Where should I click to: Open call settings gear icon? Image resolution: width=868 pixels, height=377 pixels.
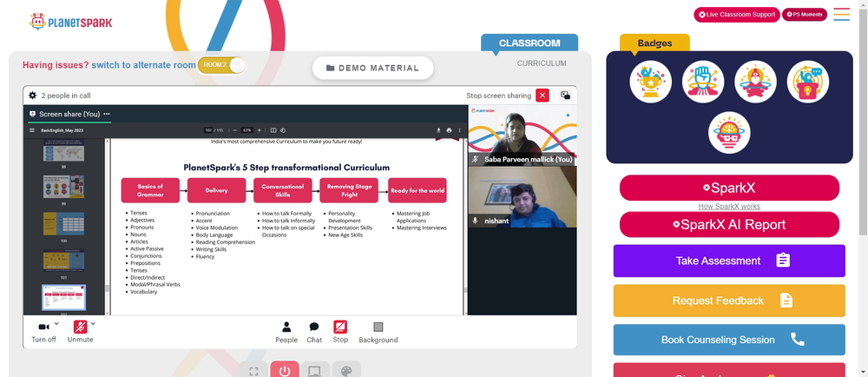pyautogui.click(x=33, y=96)
